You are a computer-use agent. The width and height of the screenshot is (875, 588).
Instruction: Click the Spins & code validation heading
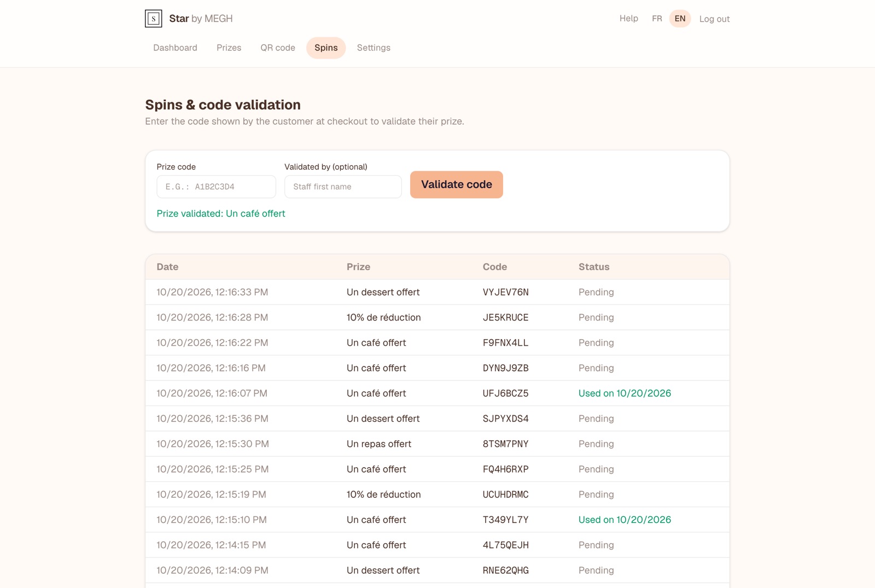click(223, 104)
